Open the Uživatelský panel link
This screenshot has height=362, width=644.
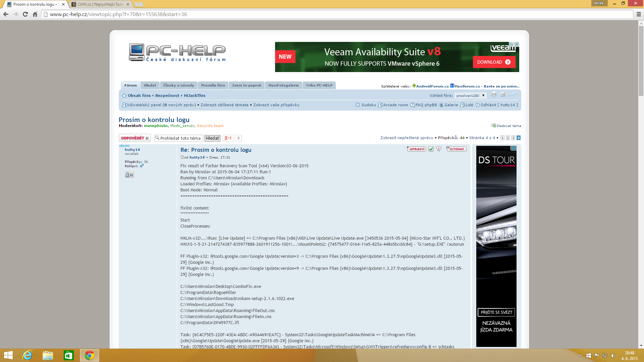pyautogui.click(x=144, y=105)
